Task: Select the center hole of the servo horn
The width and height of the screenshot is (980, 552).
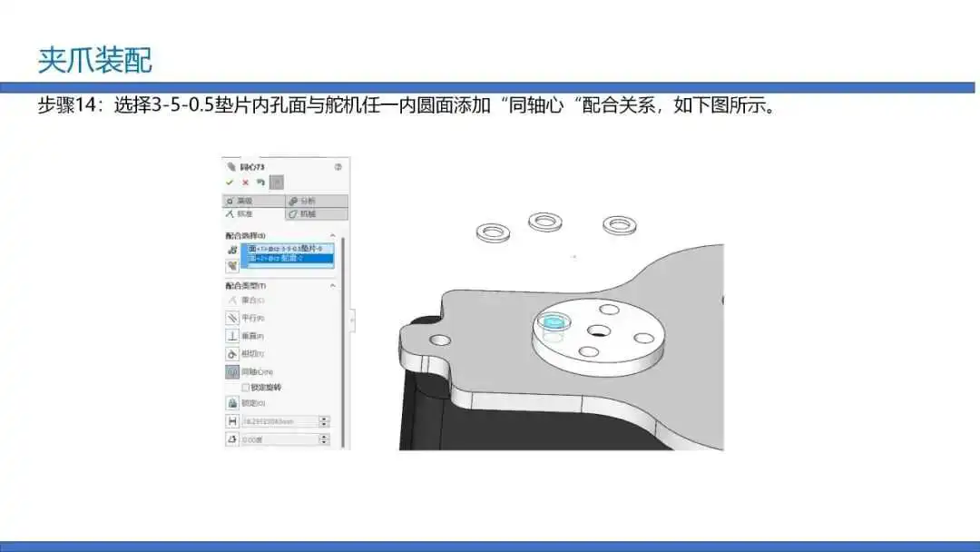Action: [599, 330]
